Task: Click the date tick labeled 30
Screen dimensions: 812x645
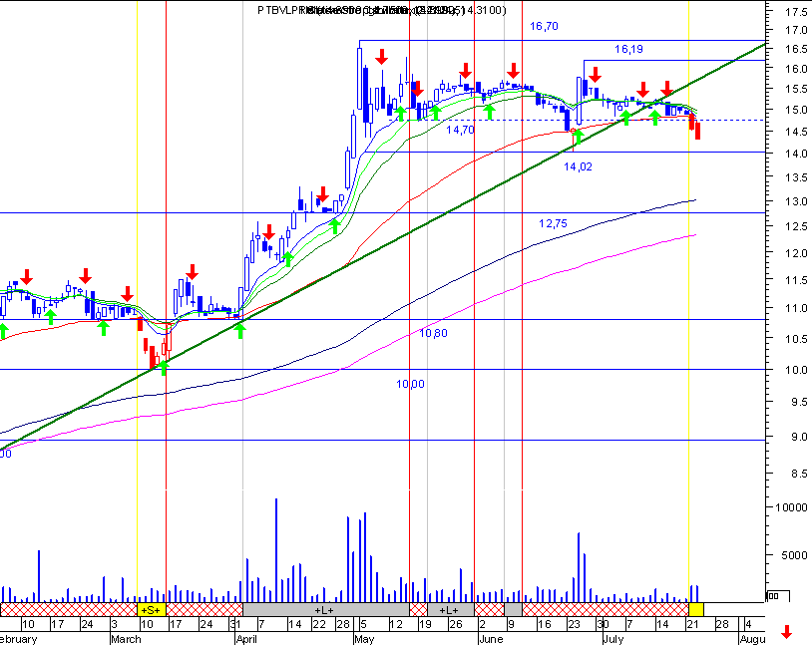Action: [x=603, y=624]
